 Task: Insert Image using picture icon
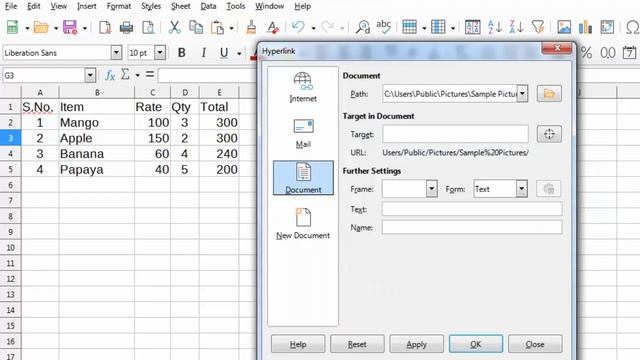point(564,27)
